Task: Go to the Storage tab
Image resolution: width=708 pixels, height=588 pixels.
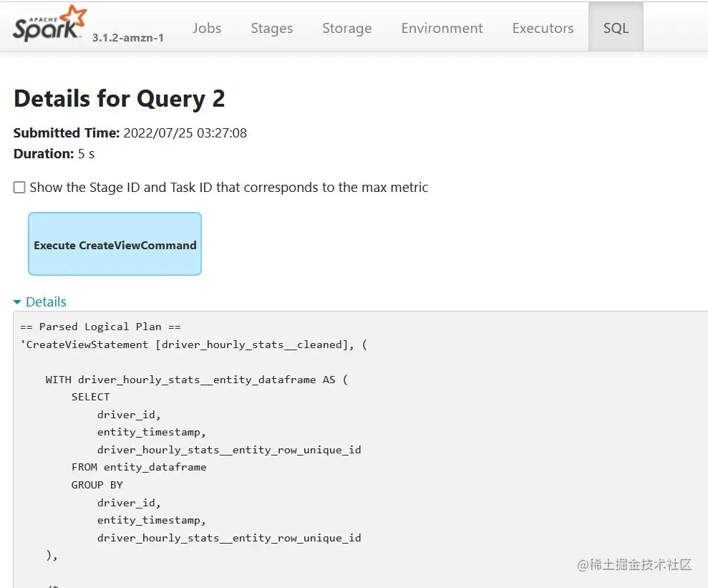Action: [346, 28]
